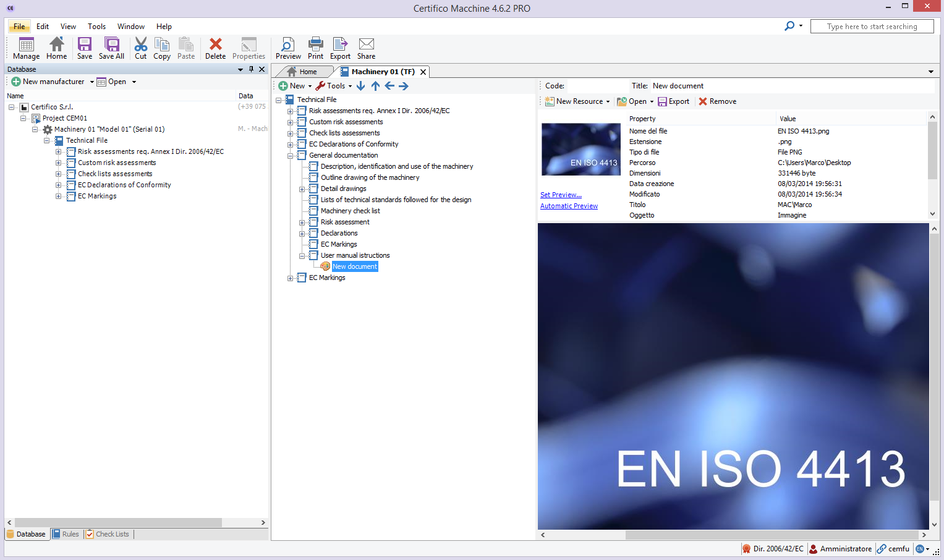Click the blue right arrow
Viewport: 944px width, 560px height.
pos(404,86)
